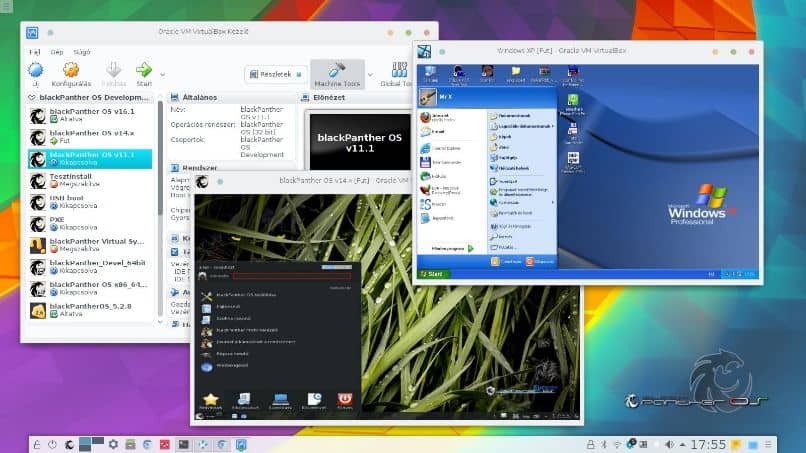Click the green Start arrow in VirtualBox toolbar
This screenshot has width=806, height=453.
pos(144,69)
